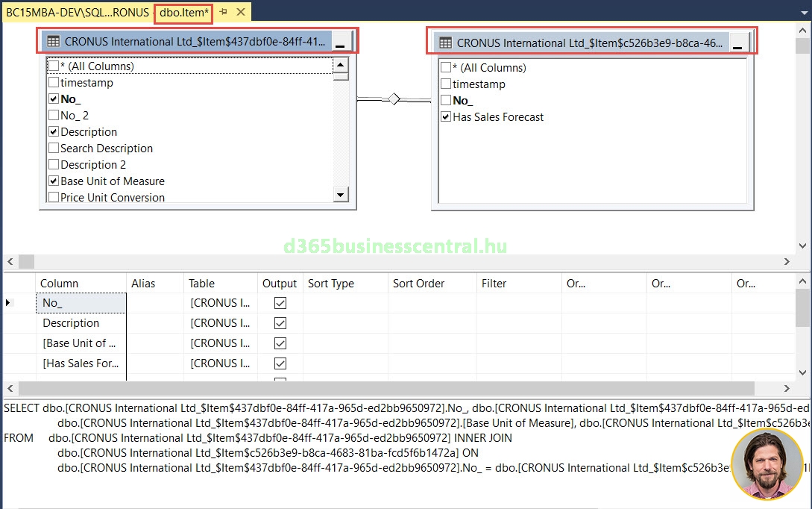Toggle Output checkbox for Description row
The width and height of the screenshot is (812, 509).
coord(280,323)
